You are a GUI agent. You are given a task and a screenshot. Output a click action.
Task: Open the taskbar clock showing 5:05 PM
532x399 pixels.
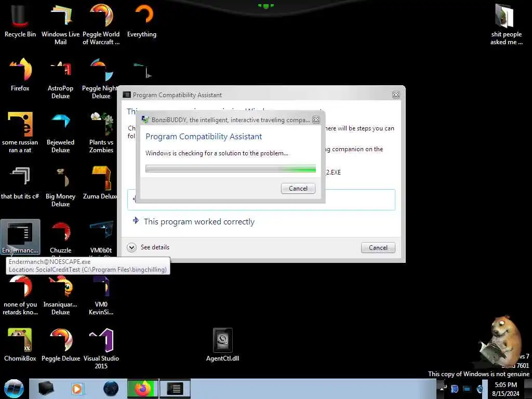[506, 389]
